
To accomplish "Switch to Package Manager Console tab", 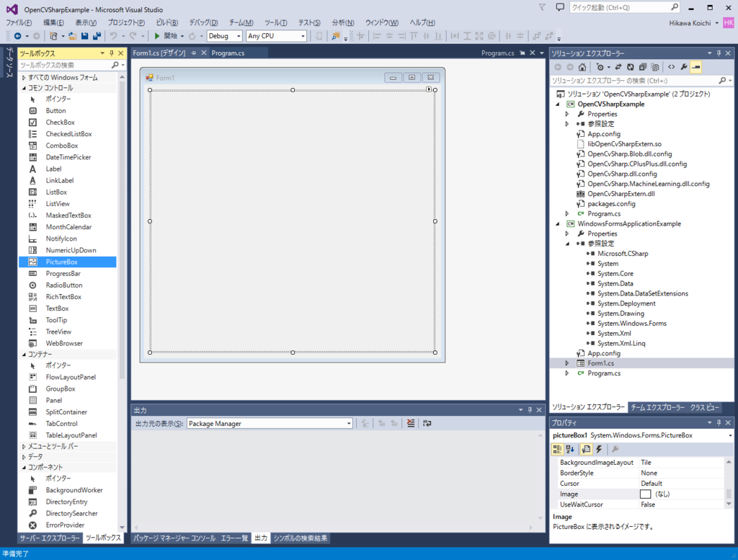I will pos(174,538).
